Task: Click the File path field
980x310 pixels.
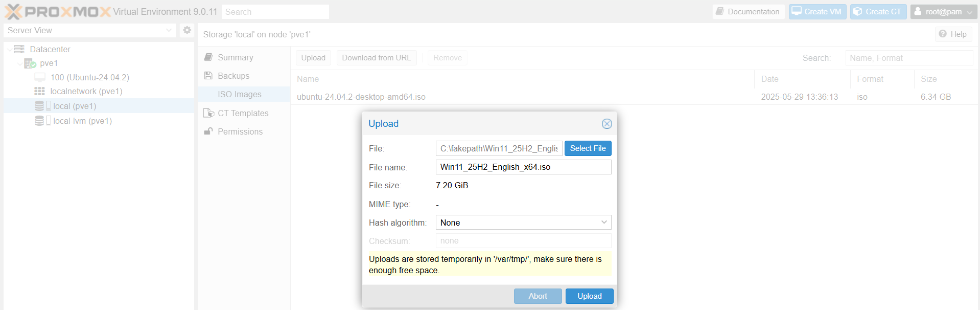Action: pos(499,148)
